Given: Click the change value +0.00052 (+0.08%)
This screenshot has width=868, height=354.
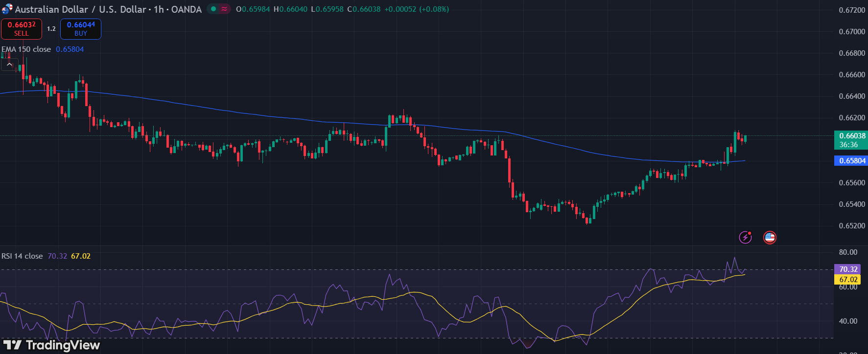Looking at the screenshot, I should (417, 9).
